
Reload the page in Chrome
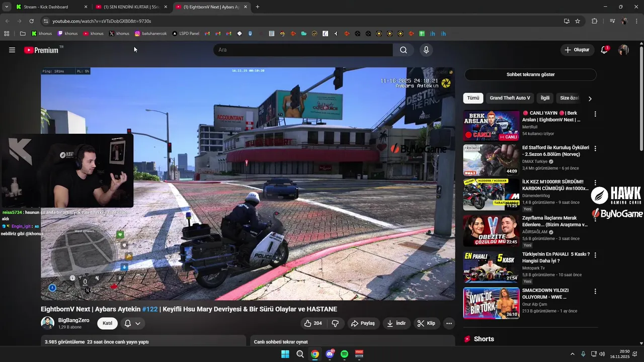coord(31,21)
